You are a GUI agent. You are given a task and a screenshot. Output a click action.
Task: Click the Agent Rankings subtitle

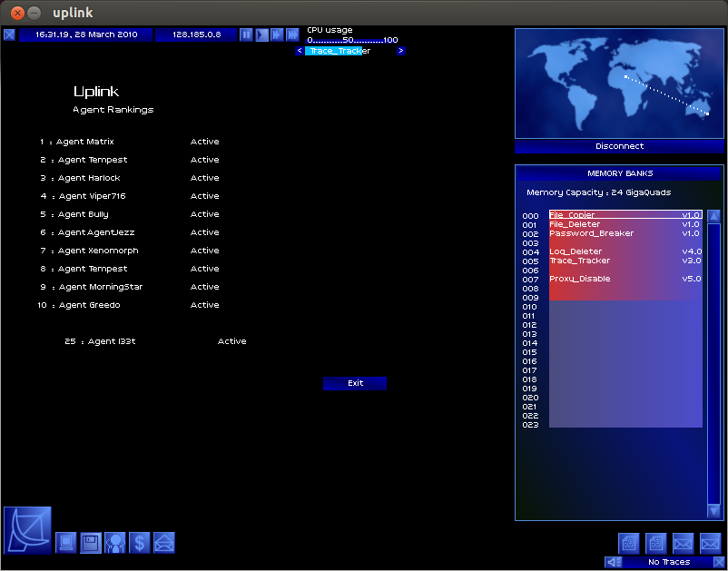[x=113, y=110]
